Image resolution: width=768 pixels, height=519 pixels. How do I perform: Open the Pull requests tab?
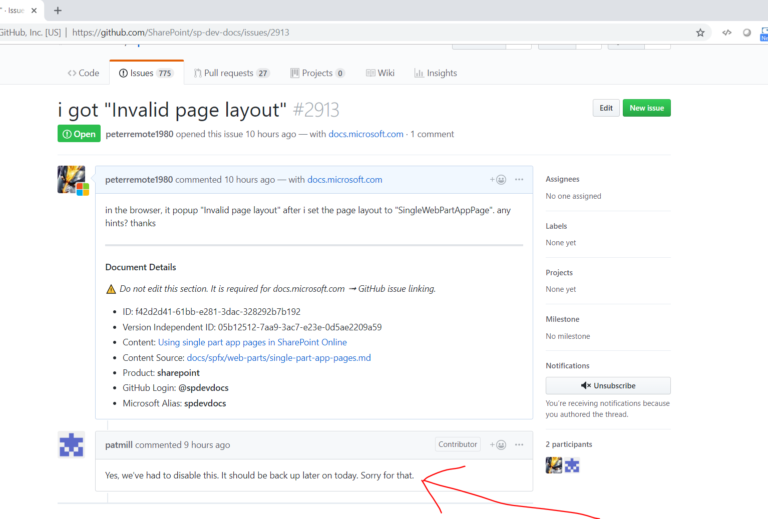232,73
